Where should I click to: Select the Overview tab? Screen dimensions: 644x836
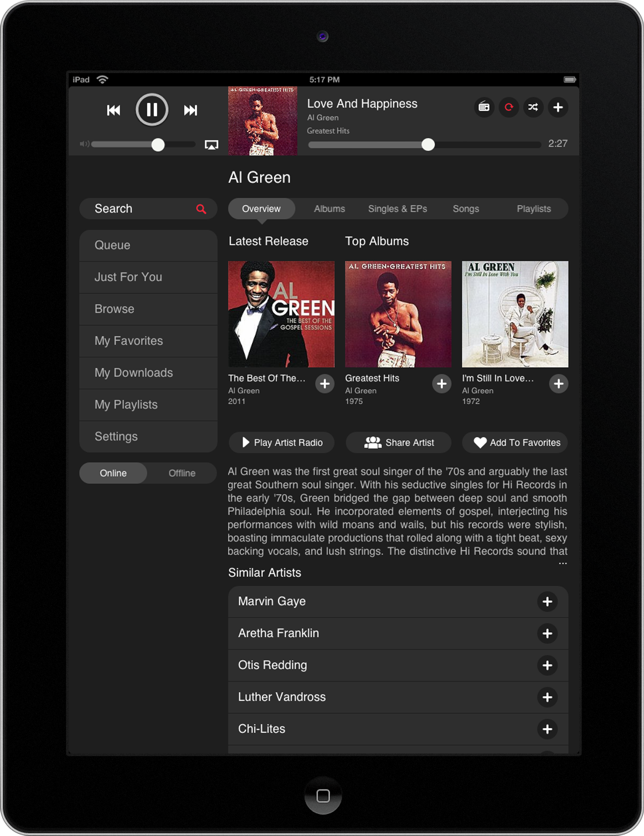(261, 209)
